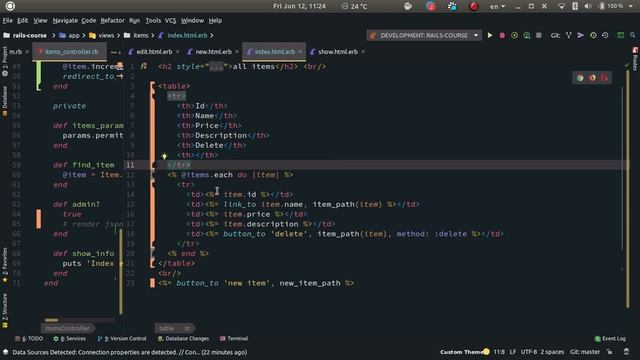640x360 pixels.
Task: Open the VCS menu
Action: click(170, 20)
